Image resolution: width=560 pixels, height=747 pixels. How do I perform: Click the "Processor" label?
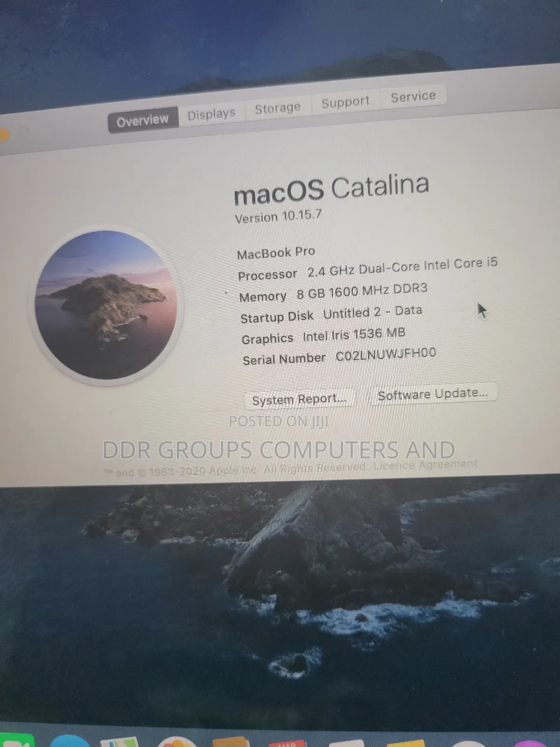pyautogui.click(x=267, y=275)
